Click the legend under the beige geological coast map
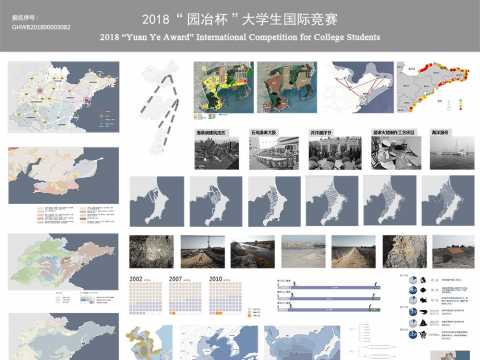The height and width of the screenshot is (360, 480). pyautogui.click(x=75, y=214)
